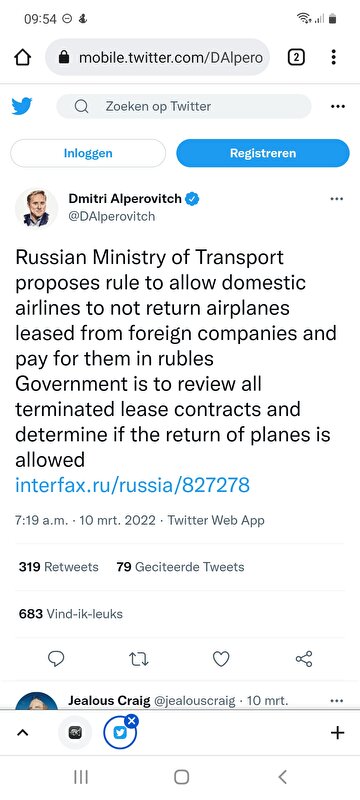Retweet using the retweet arrows icon

tap(139, 659)
